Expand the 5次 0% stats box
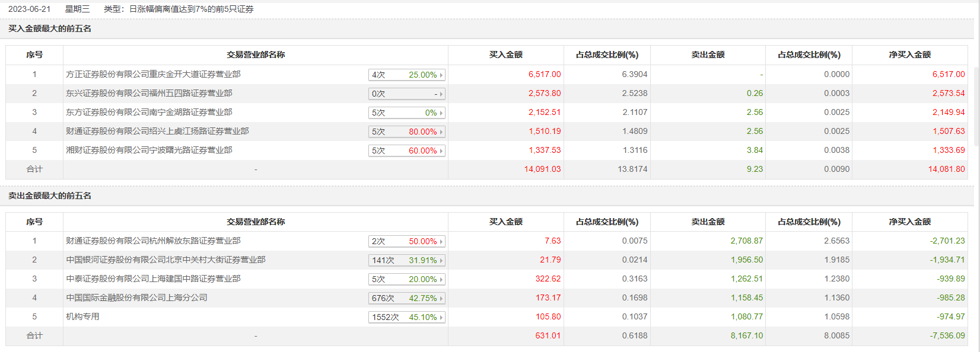980x352 pixels. coord(406,113)
